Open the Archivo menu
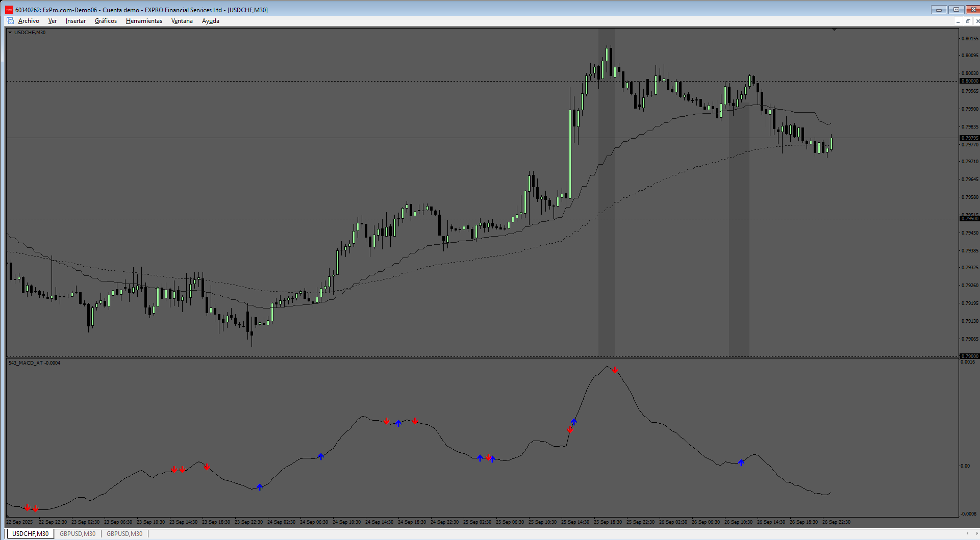Viewport: 980px width, 540px height. (x=29, y=21)
